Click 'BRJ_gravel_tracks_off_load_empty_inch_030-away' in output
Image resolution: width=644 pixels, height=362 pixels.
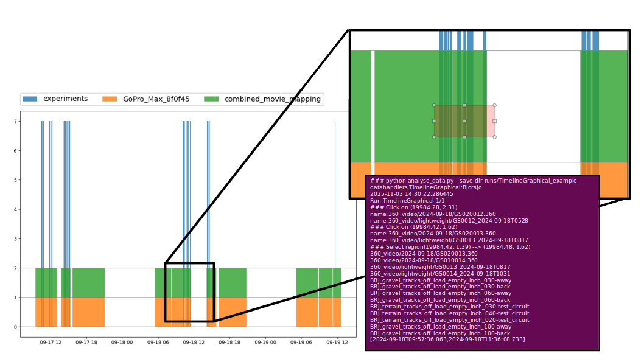coord(441,280)
